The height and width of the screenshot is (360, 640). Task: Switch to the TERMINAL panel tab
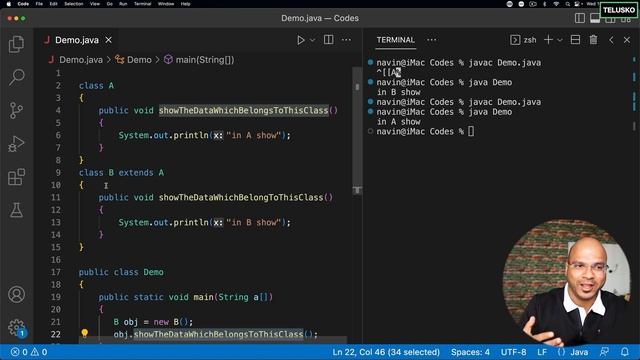(x=396, y=40)
